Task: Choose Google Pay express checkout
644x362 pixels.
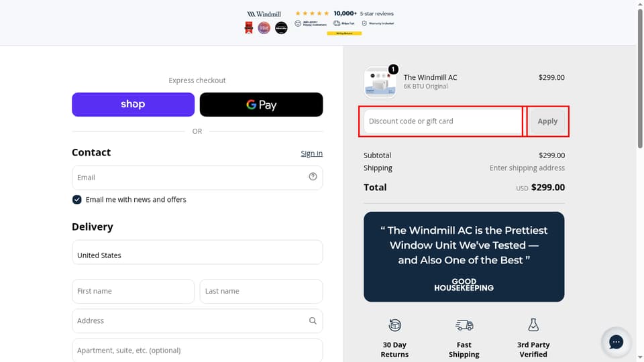Action: point(261,105)
